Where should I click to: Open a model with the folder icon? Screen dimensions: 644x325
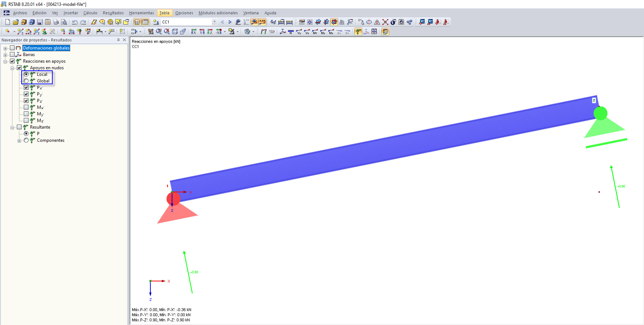[x=15, y=22]
